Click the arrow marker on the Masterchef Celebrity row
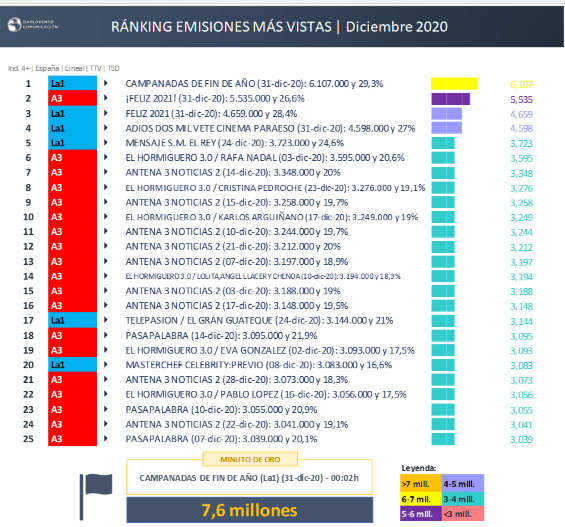Screen dimensions: 565x527 [x=106, y=365]
